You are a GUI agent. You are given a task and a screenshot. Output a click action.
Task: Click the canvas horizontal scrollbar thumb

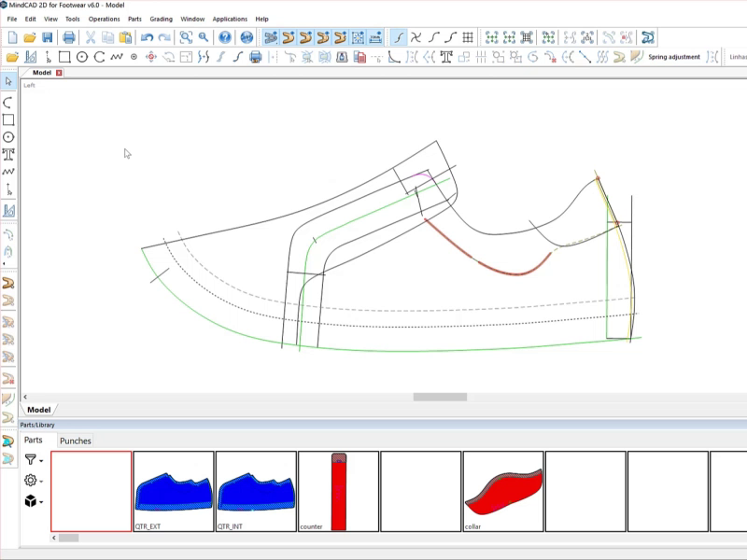(x=440, y=397)
